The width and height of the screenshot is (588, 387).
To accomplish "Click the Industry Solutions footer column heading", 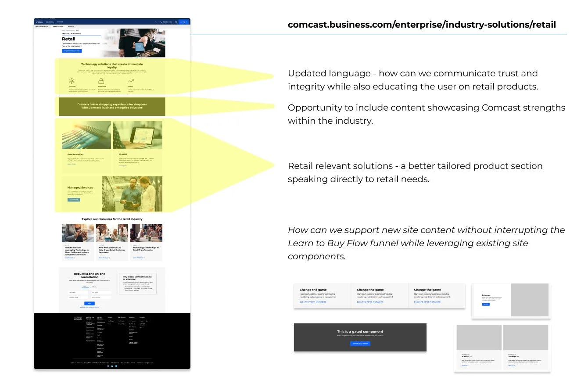I will 100,318.
